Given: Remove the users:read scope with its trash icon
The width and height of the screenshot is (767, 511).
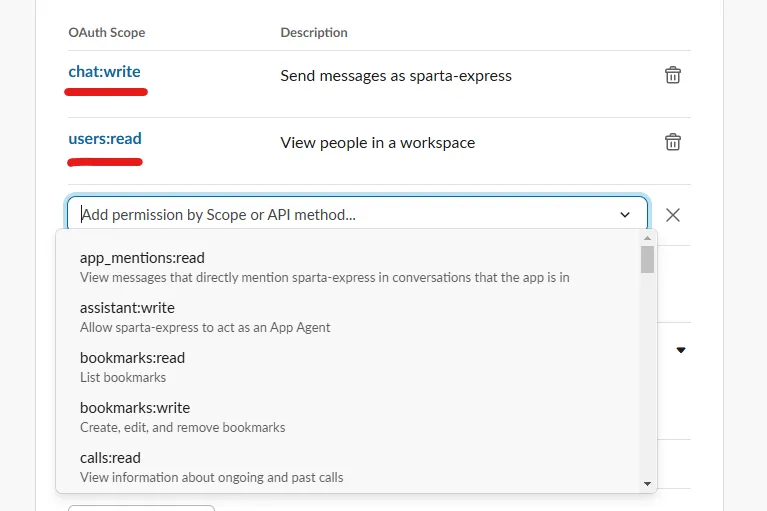Looking at the screenshot, I should point(673,142).
